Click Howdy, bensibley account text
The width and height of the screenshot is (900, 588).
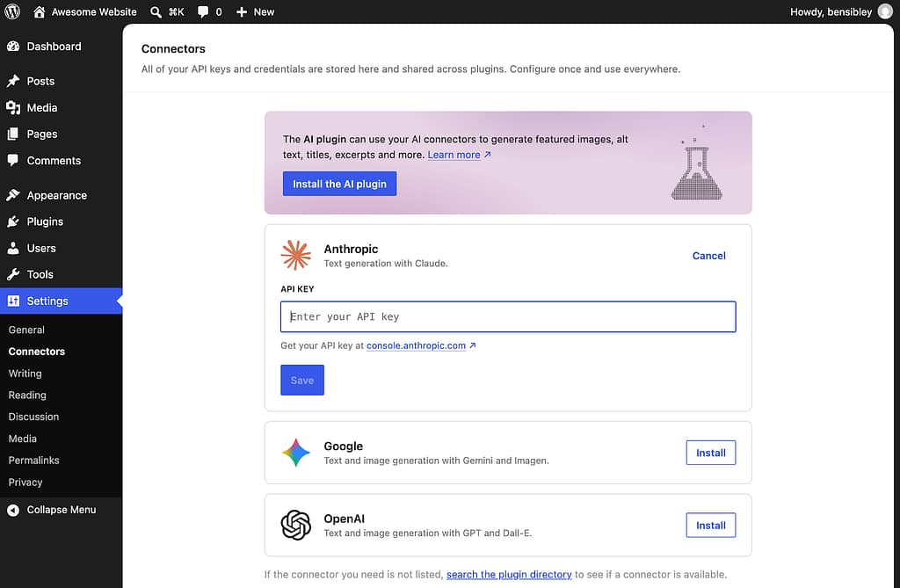tap(831, 12)
